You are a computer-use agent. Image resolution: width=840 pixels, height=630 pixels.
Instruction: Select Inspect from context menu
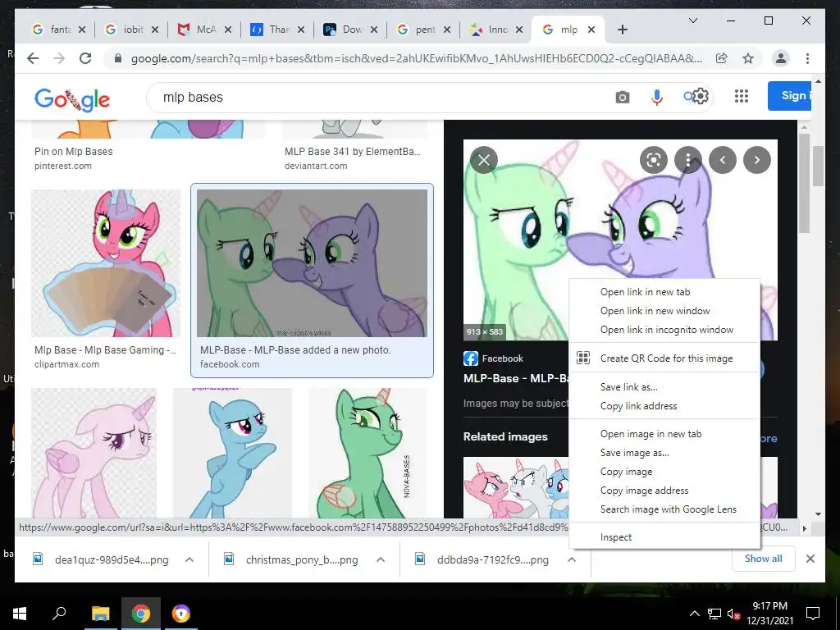click(x=664, y=537)
